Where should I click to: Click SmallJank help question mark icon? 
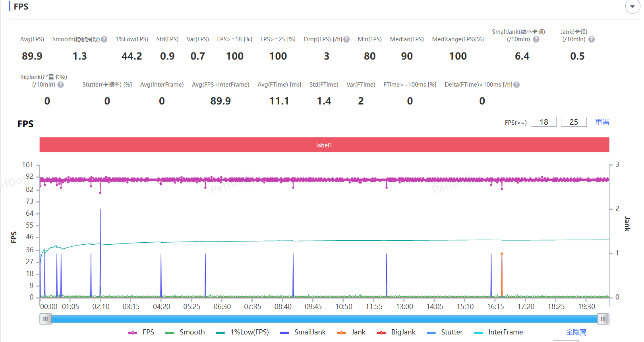[536, 39]
